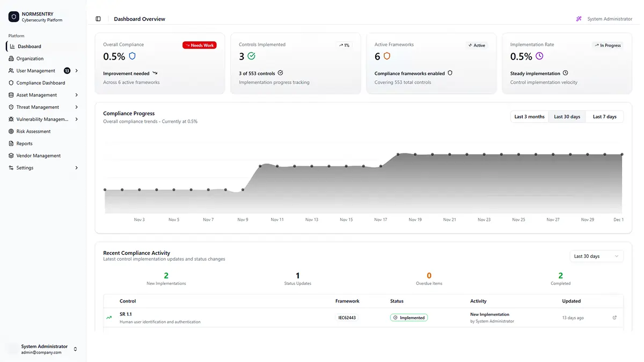The height and width of the screenshot is (362, 644).
Task: Click the Reports document icon
Action: (x=11, y=144)
